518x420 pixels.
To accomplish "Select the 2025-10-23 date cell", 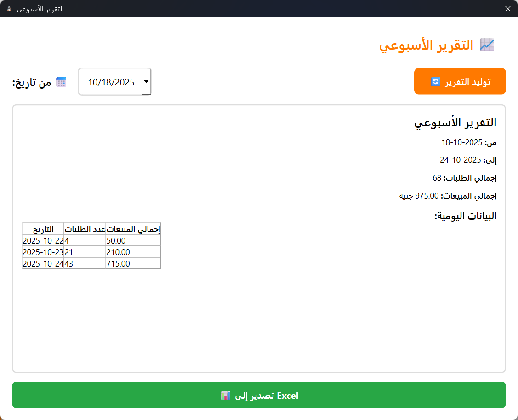I will pos(43,252).
